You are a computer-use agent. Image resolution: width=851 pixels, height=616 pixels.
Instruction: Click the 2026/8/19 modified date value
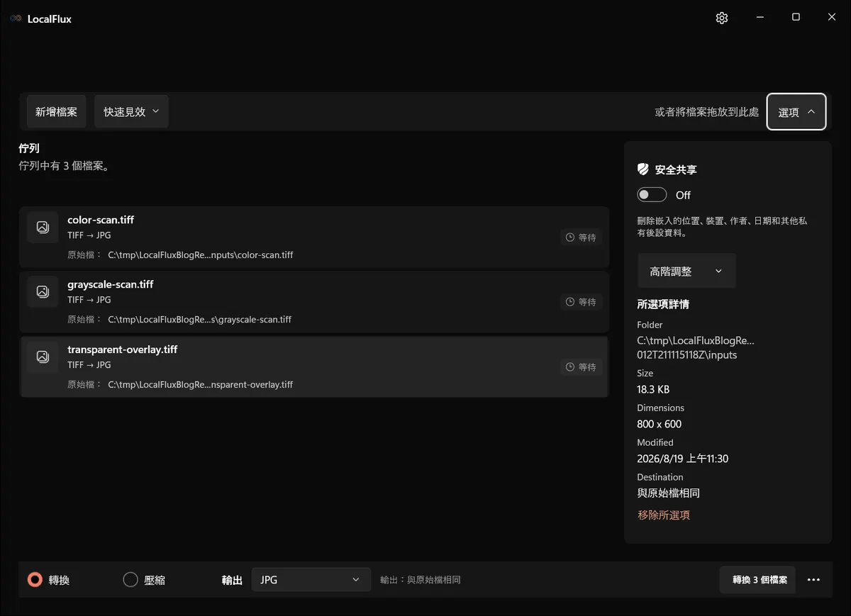(682, 459)
